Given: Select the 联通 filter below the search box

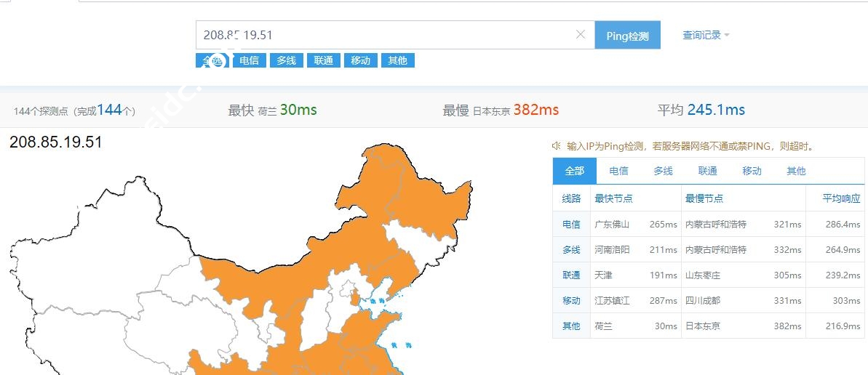Looking at the screenshot, I should coord(323,60).
